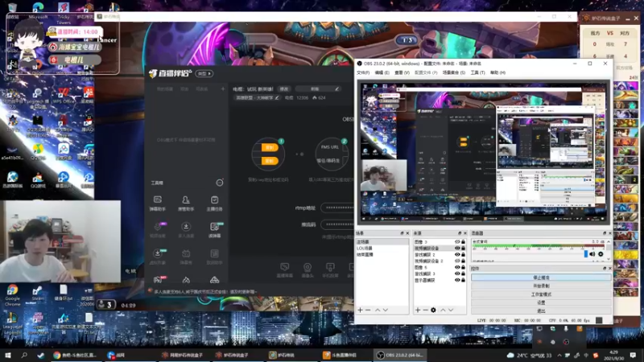644x362 pixels.
Task: Add scene with plus in companion sidebar
Action: [x=223, y=89]
